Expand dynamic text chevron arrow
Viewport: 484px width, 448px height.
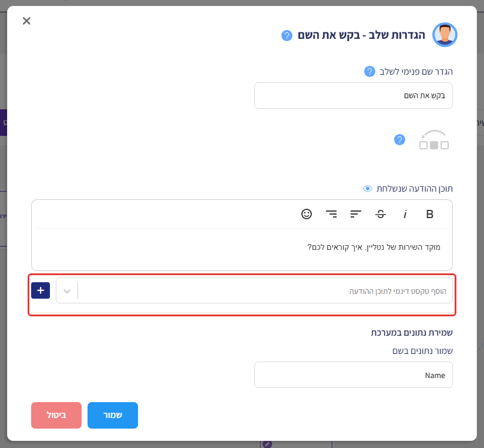(67, 291)
